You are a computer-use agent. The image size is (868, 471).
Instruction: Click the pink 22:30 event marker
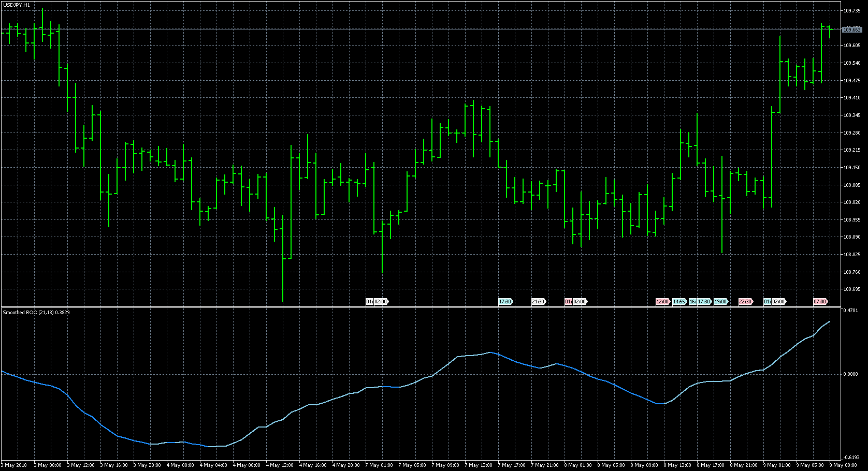(x=745, y=302)
